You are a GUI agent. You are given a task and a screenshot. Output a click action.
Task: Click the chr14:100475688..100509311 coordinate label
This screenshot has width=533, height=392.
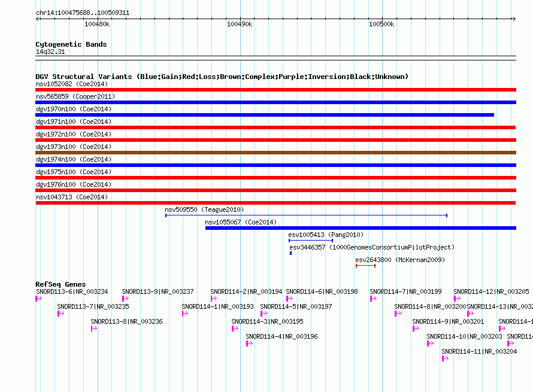tap(83, 13)
